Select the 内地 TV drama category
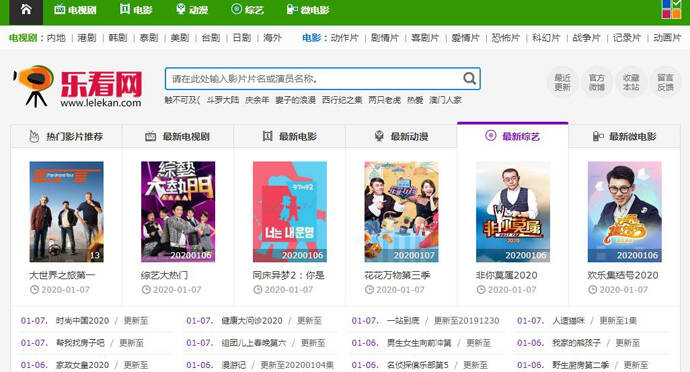 (x=56, y=38)
